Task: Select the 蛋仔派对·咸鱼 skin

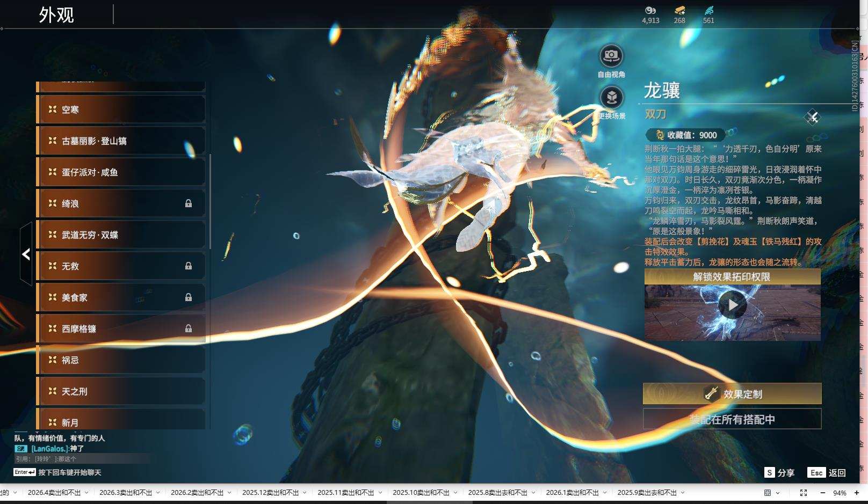Action: click(121, 172)
